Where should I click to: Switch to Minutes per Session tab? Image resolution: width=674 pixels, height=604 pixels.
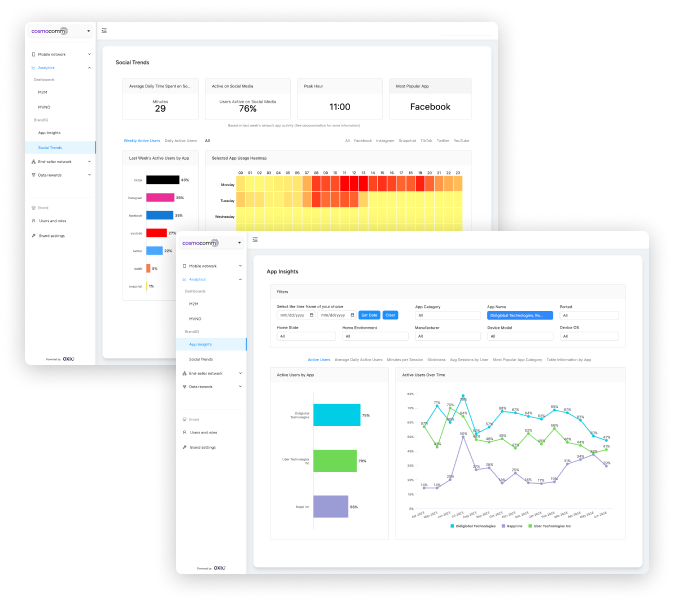pos(405,359)
